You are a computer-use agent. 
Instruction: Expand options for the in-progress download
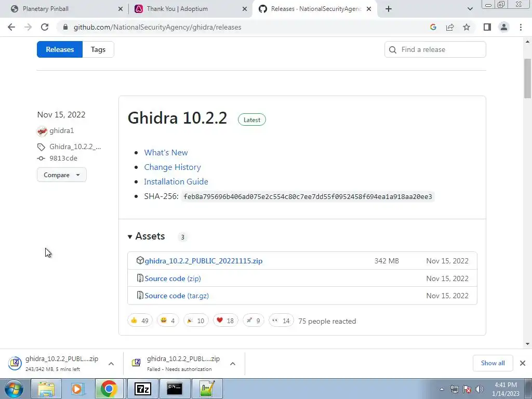(x=111, y=364)
